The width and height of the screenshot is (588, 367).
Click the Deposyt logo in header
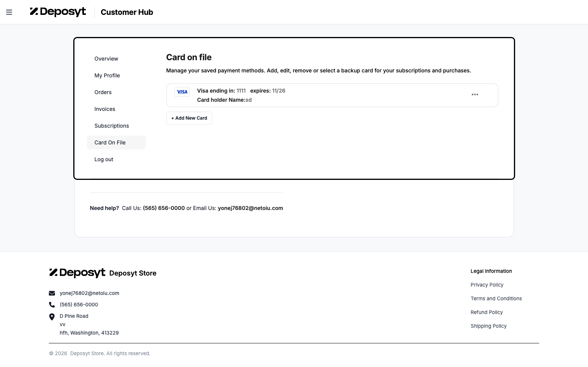click(58, 12)
